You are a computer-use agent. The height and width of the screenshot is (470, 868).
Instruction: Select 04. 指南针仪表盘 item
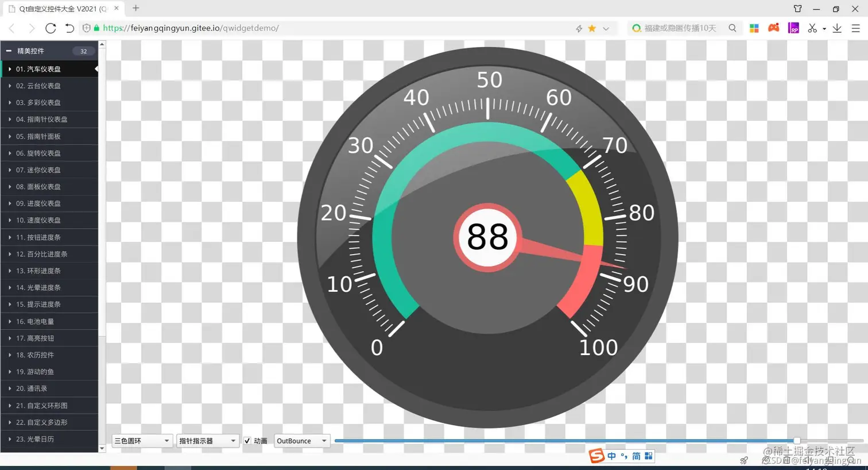49,120
